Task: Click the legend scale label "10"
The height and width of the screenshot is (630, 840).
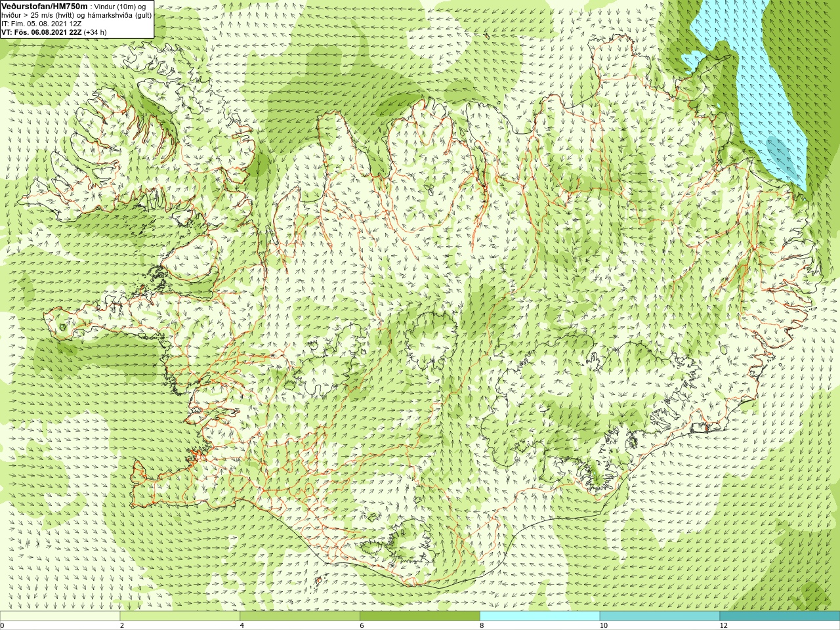Action: coord(603,625)
